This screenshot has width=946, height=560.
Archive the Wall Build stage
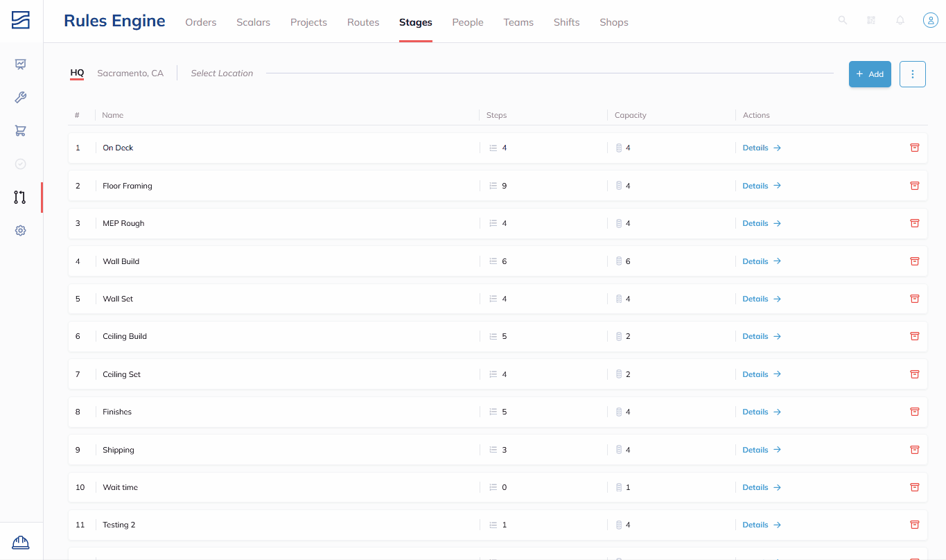click(914, 261)
